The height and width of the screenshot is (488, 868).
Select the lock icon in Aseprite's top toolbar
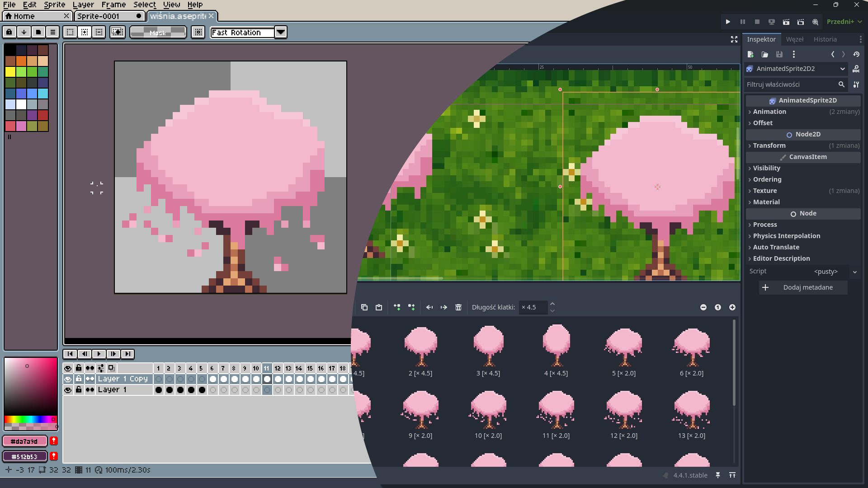[x=9, y=32]
